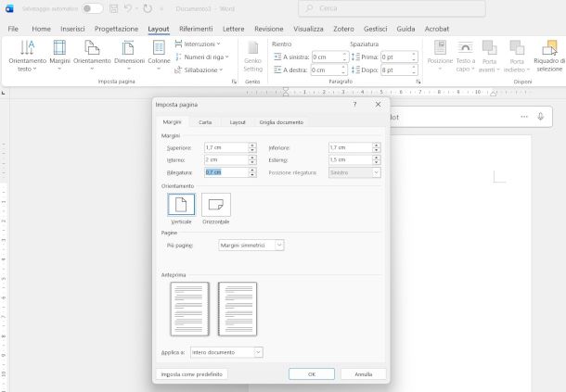Open the Progettazione ribbon tab
Viewport: 566px width, 392px height.
coord(116,29)
